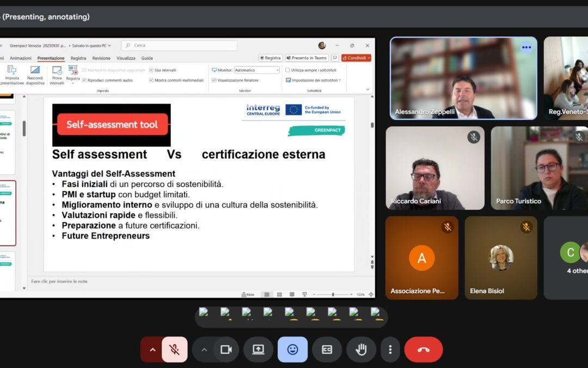Open the reactions emoji picker in Teams
The width and height of the screenshot is (588, 368).
click(x=292, y=349)
